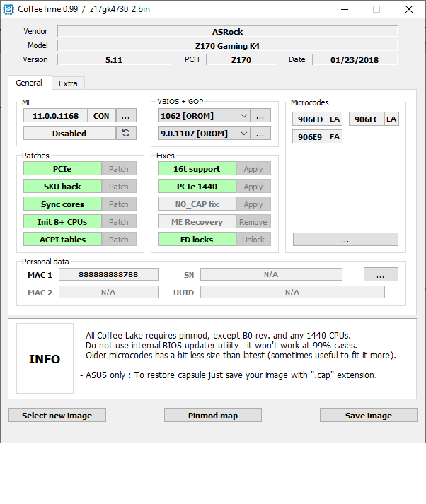The width and height of the screenshot is (426, 504).
Task: Toggle the ACPI tables patch indicator
Action: [x=62, y=239]
